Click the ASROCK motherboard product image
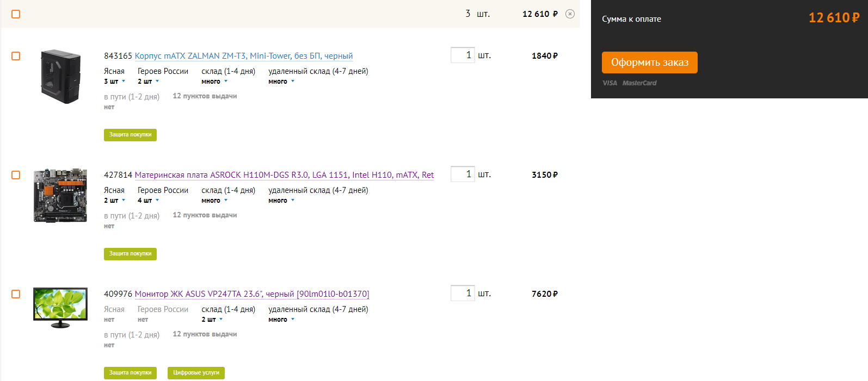868x381 pixels. click(x=60, y=195)
